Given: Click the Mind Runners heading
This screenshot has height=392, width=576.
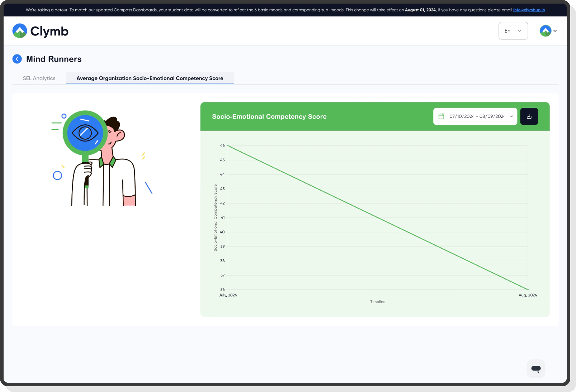Looking at the screenshot, I should (53, 59).
